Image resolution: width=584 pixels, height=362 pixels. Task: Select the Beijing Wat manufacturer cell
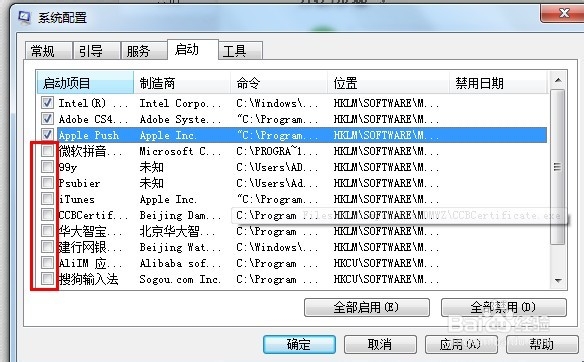pyautogui.click(x=180, y=247)
